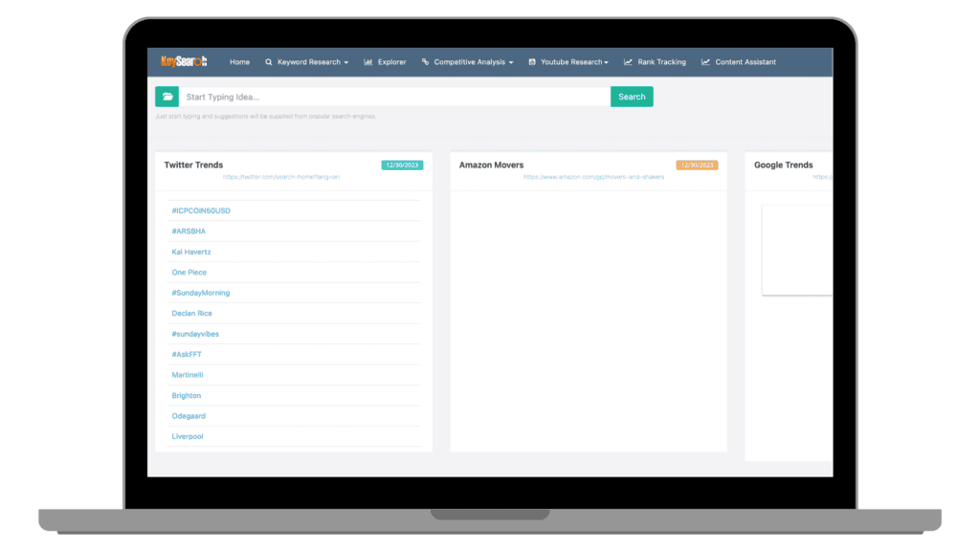Open the Rank Tracking menu item
This screenshot has height=551, width=980.
(x=661, y=62)
